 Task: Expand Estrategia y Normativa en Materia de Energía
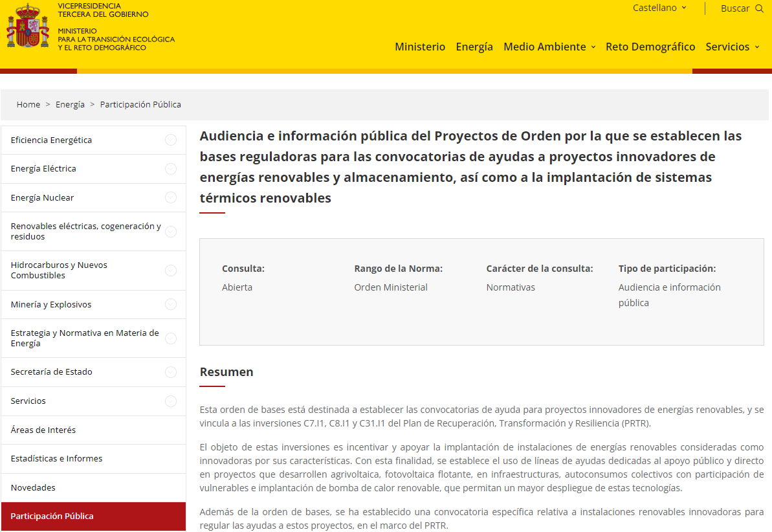(x=171, y=338)
